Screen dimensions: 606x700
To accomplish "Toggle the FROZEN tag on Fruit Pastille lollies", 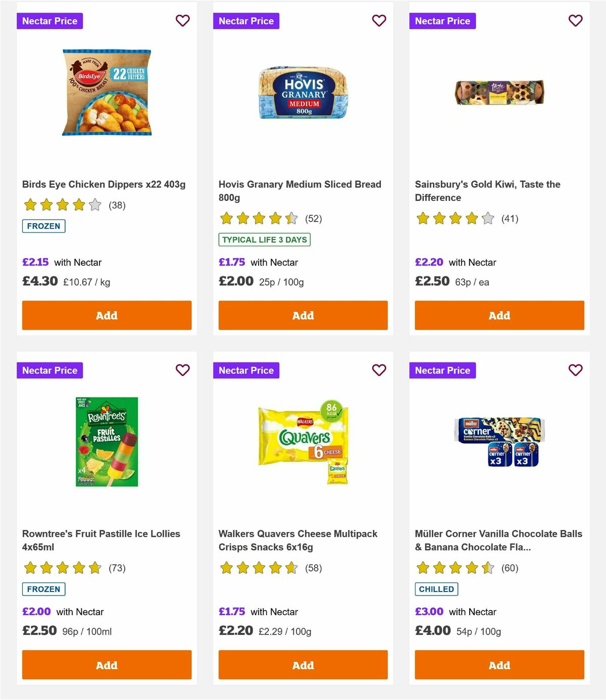I will click(43, 589).
